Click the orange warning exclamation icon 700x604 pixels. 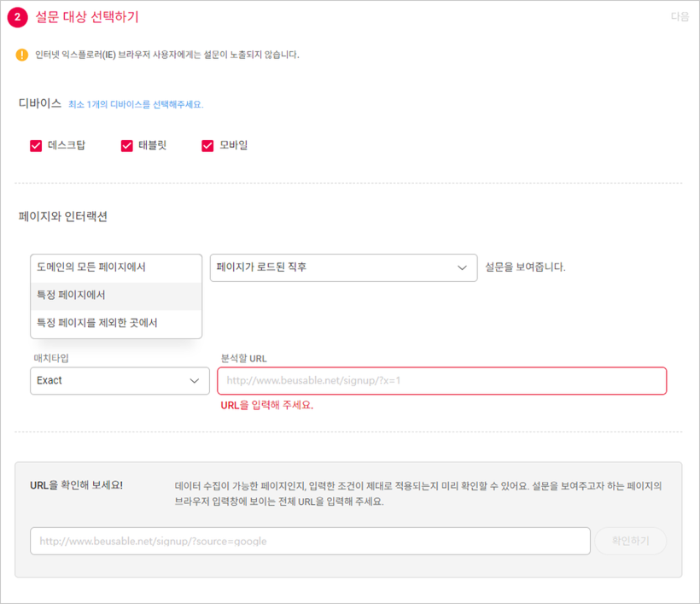coord(22,55)
